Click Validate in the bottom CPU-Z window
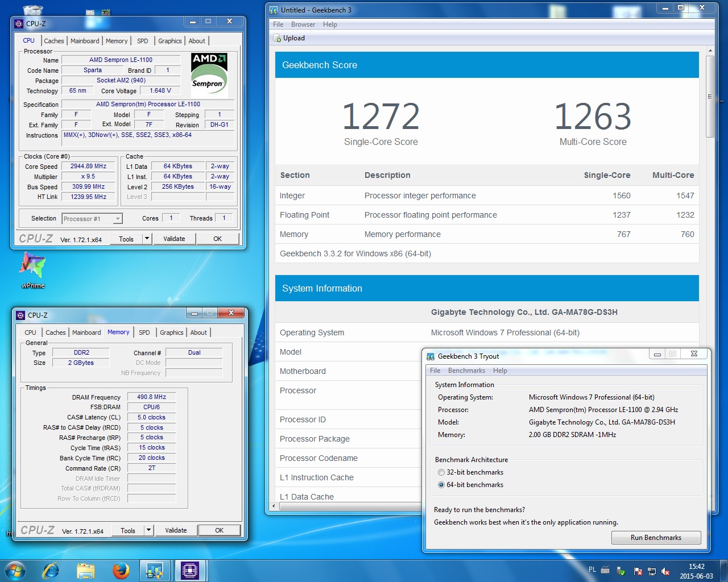The image size is (728, 582). [x=176, y=530]
